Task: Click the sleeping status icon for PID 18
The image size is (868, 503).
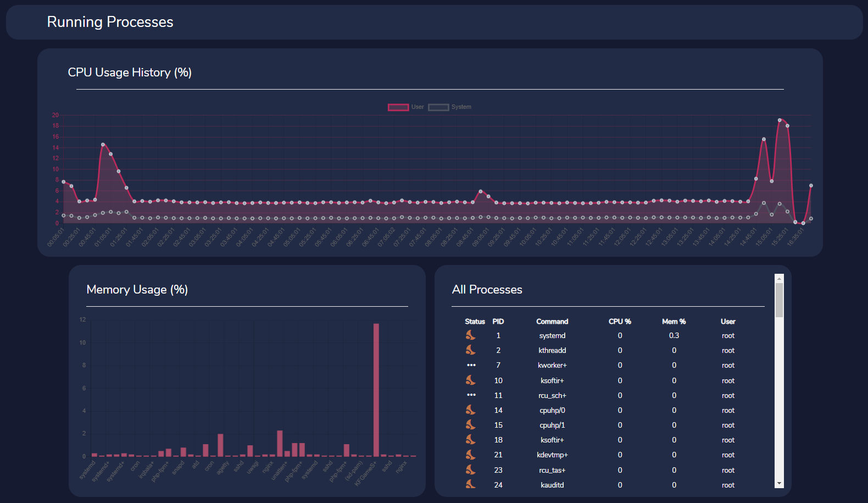Action: click(471, 439)
